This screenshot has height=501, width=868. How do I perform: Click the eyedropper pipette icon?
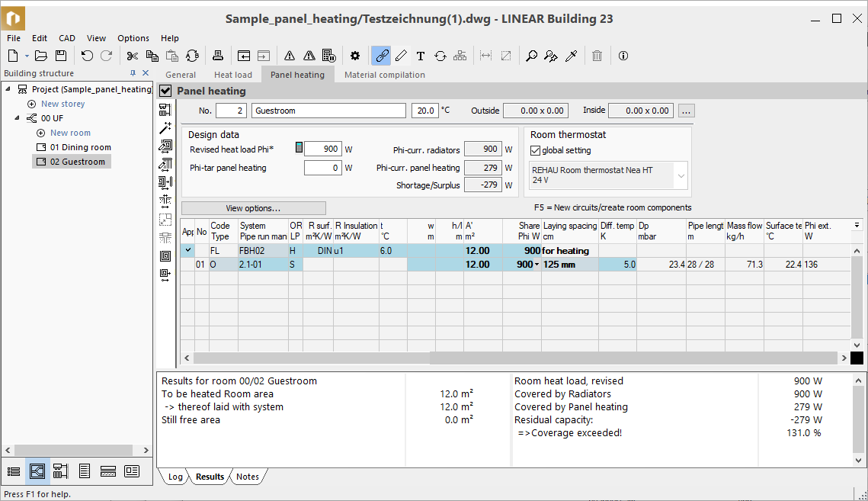click(x=572, y=56)
